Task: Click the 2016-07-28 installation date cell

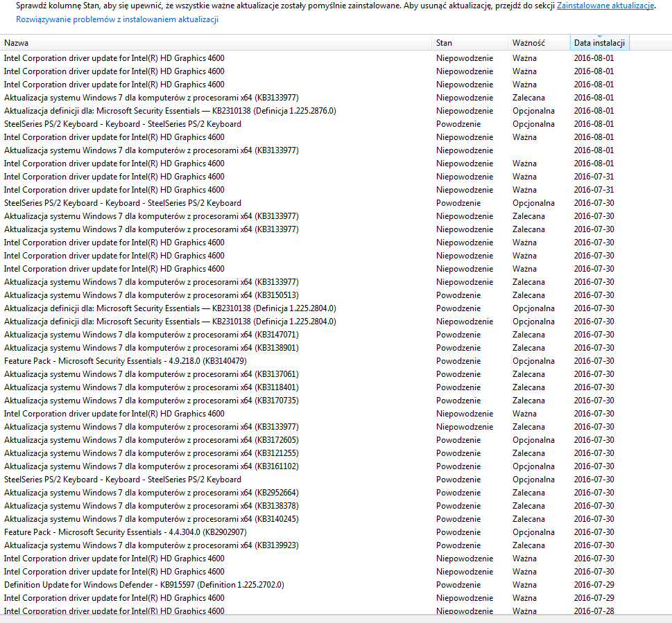Action: 594,611
